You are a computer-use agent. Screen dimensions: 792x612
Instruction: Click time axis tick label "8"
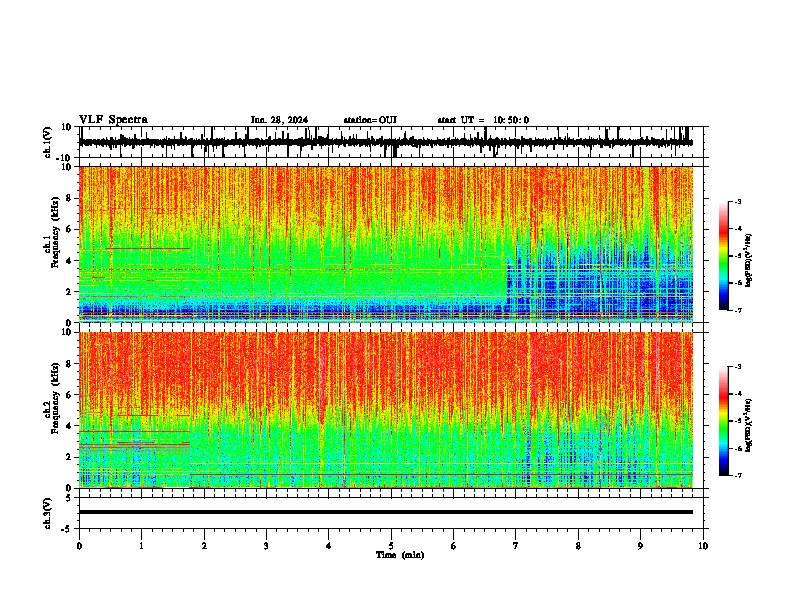coord(578,546)
